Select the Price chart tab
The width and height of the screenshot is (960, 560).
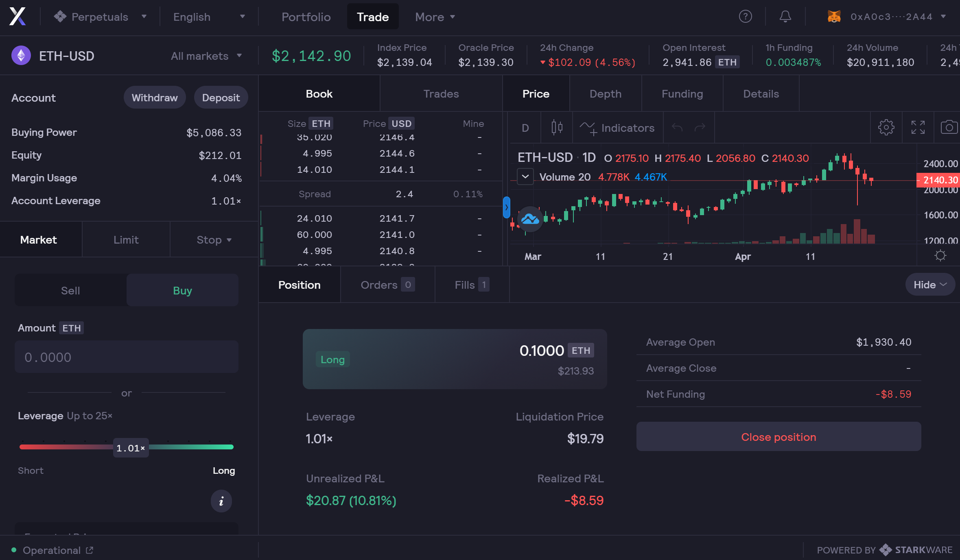click(x=536, y=94)
